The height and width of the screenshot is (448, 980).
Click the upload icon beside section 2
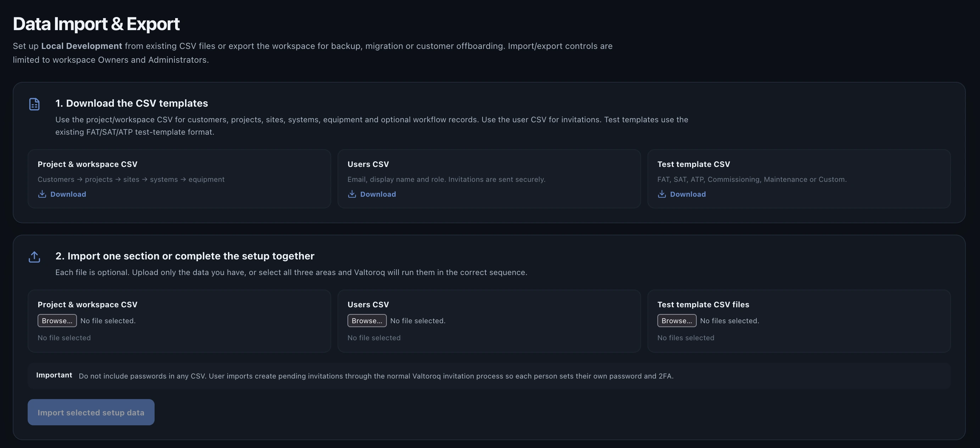(x=34, y=257)
